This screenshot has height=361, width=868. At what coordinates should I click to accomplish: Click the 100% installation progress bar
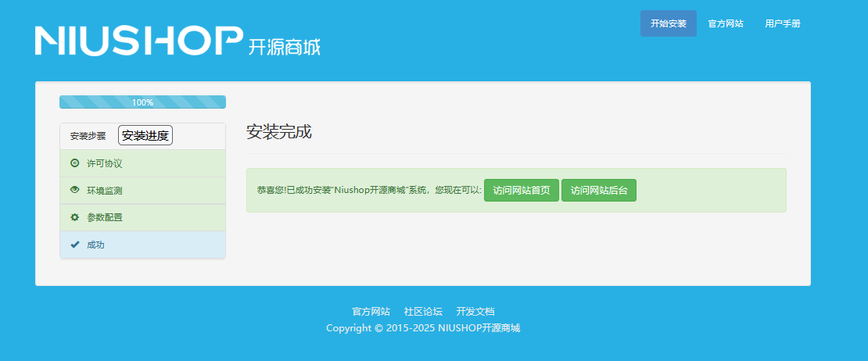tap(143, 102)
